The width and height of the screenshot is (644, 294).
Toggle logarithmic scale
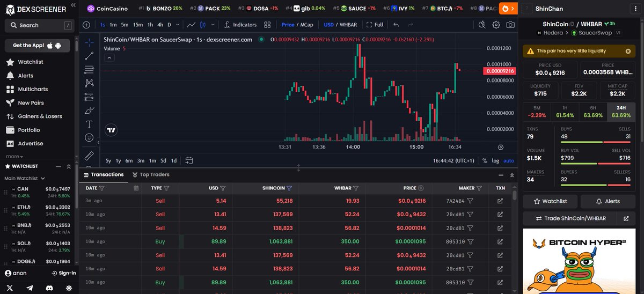tap(495, 160)
